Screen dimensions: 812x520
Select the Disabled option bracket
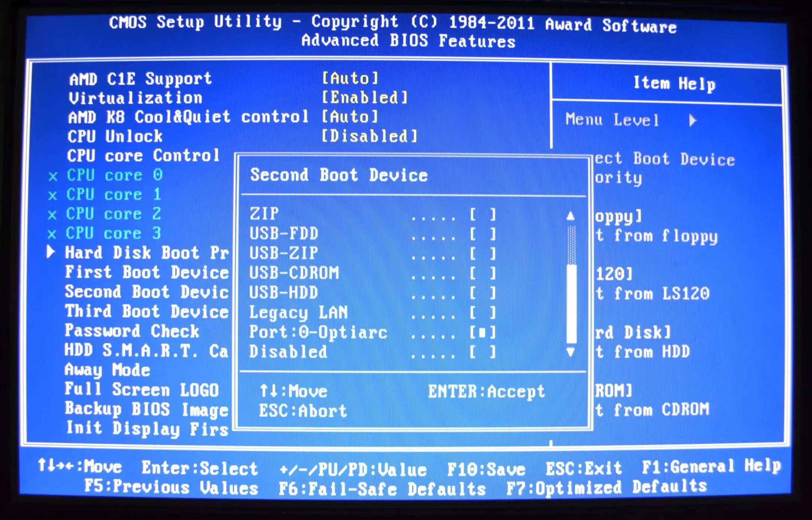click(x=483, y=352)
